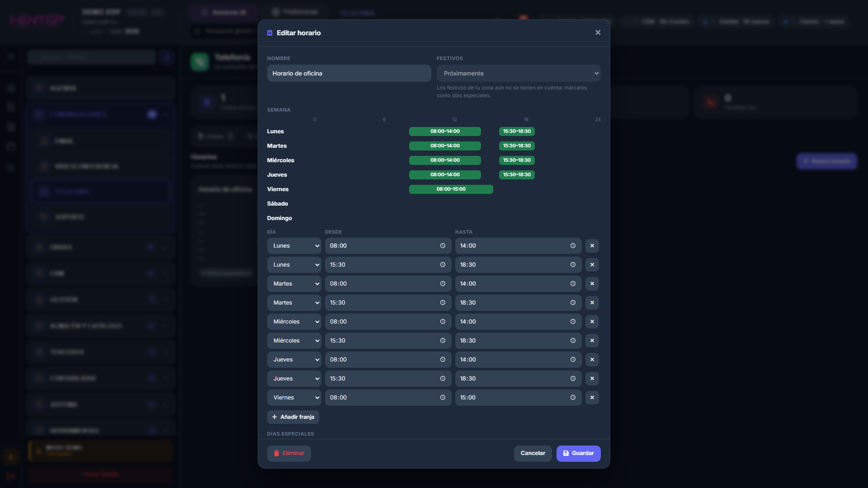Open clock picker for Viernes 15:00 end
This screenshot has width=868, height=488.
[573, 398]
